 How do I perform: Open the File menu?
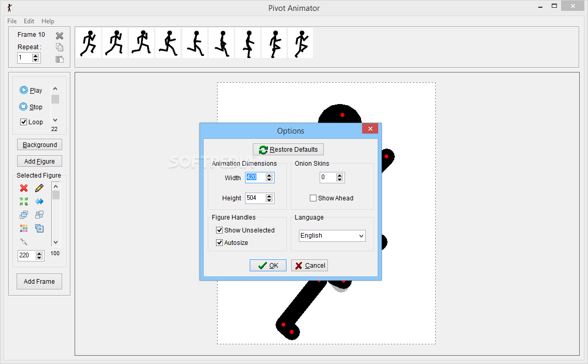point(11,21)
